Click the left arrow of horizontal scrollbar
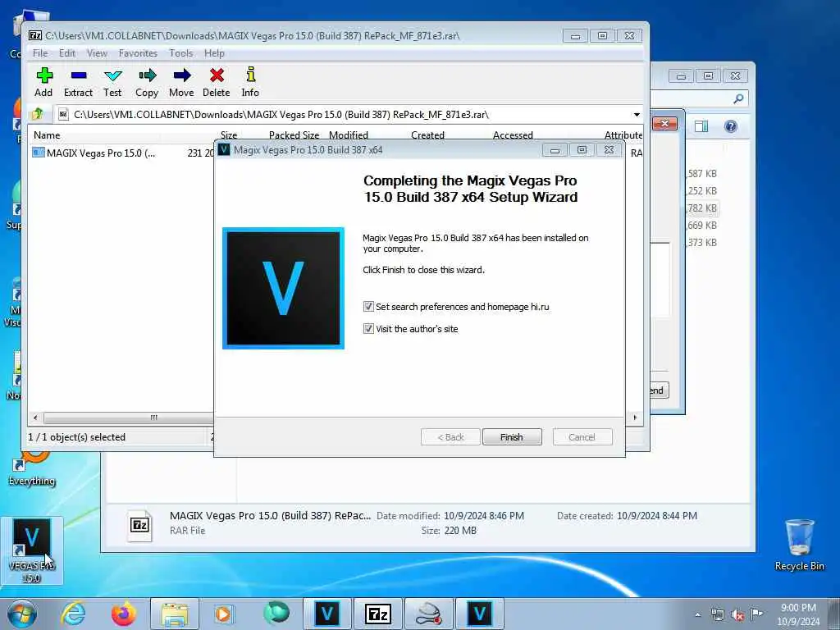 pyautogui.click(x=35, y=418)
